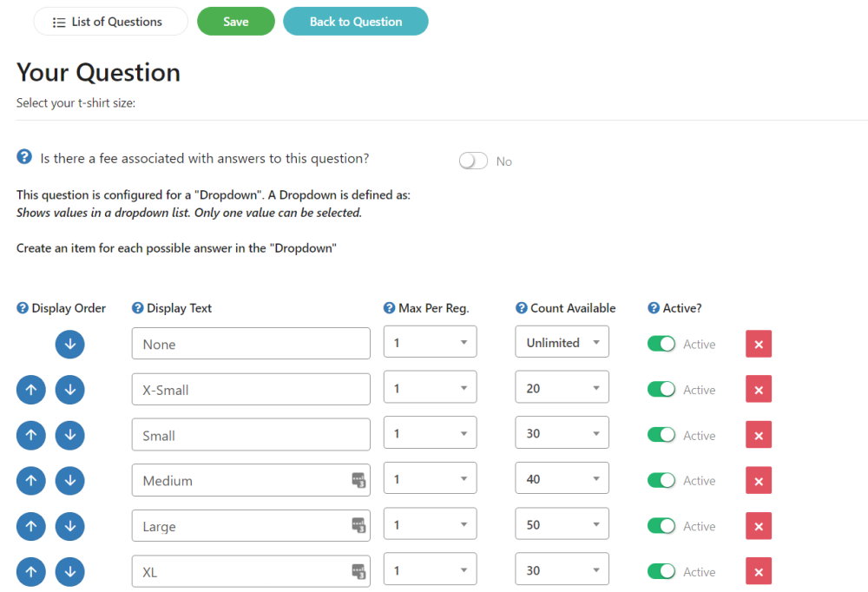Open the Count Available dropdown for Medium
The image size is (868, 592).
[562, 477]
